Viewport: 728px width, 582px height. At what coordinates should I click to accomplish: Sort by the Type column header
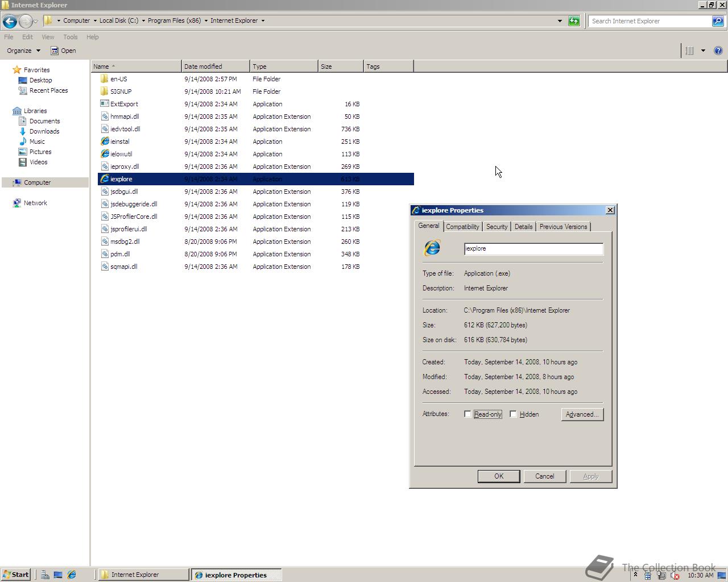coord(284,66)
